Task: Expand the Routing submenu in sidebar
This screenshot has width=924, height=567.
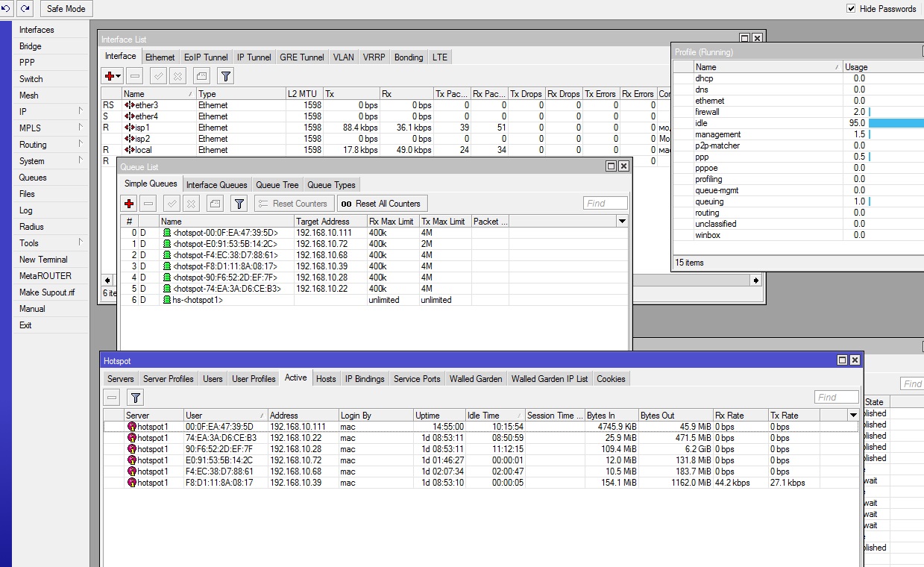Action: click(x=81, y=144)
